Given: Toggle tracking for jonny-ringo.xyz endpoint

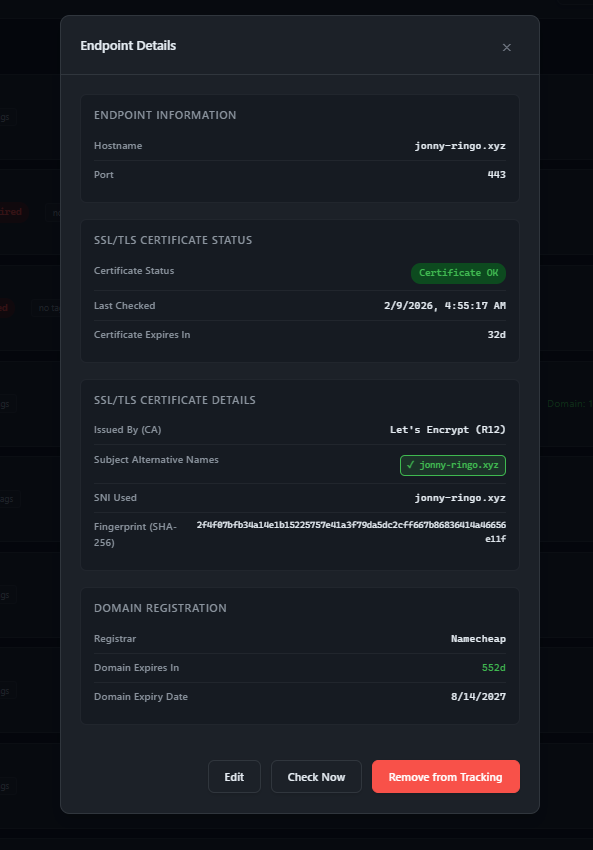Looking at the screenshot, I should coord(445,776).
